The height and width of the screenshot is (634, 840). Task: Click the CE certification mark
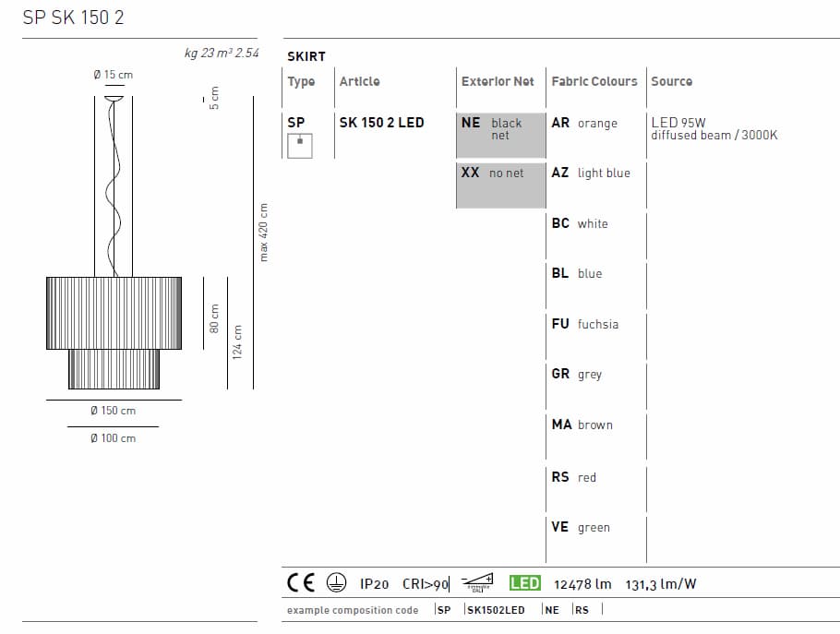(297, 582)
